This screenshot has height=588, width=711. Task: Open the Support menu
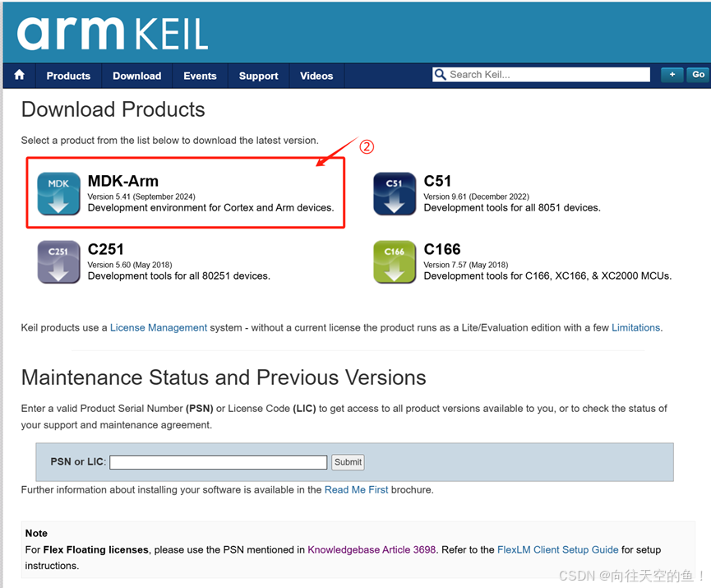[x=258, y=76]
